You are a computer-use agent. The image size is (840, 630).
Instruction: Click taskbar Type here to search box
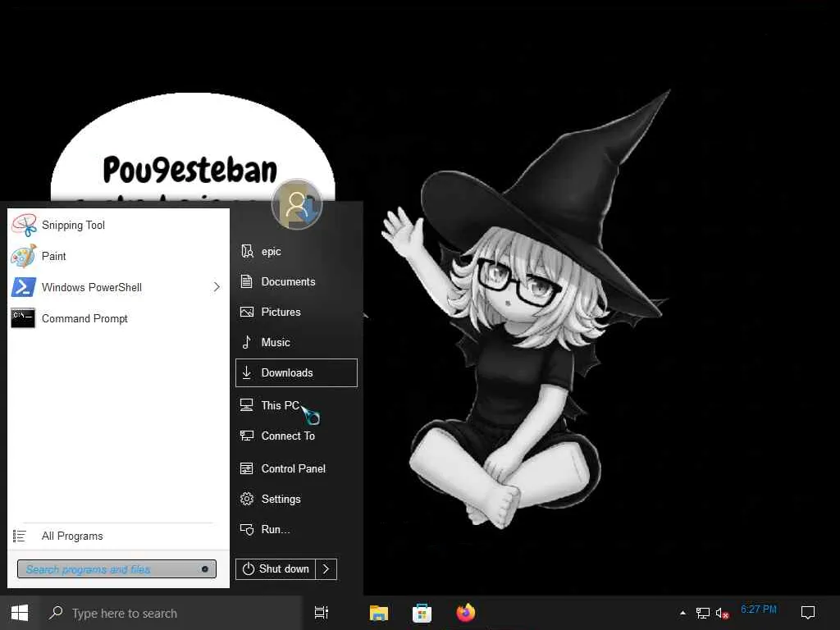[x=171, y=613]
